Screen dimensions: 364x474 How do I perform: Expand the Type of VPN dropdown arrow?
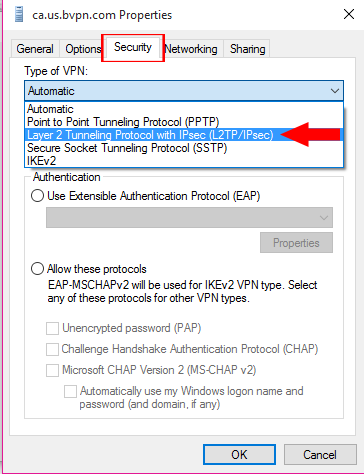tap(335, 91)
